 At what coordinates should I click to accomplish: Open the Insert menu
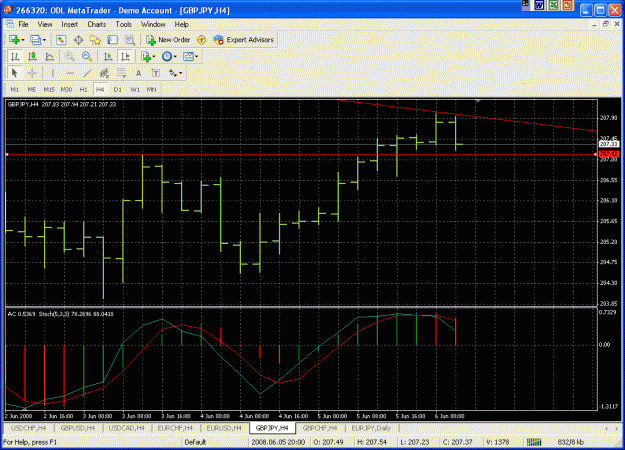tap(70, 25)
